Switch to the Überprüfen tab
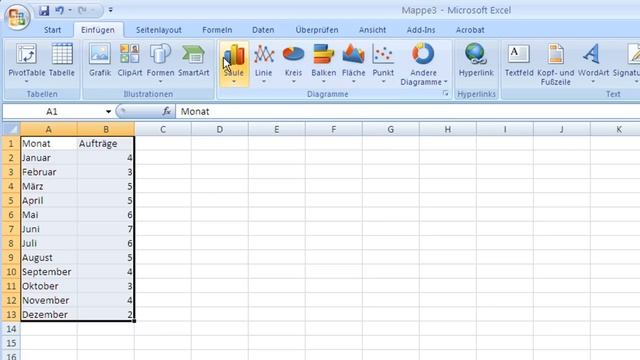 317,30
